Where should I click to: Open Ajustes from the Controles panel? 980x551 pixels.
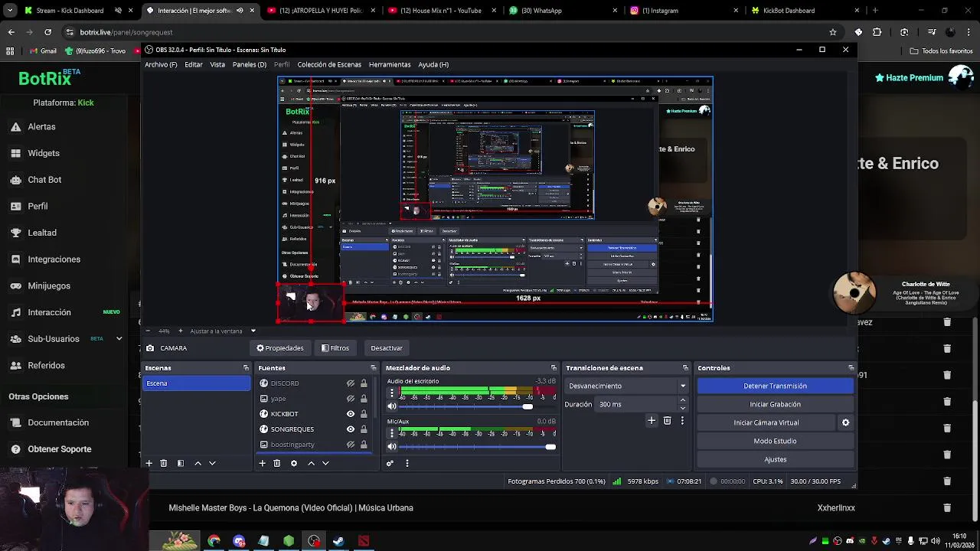[775, 459]
